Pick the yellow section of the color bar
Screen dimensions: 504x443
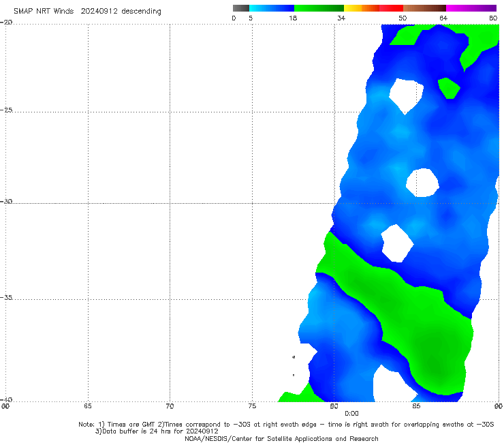[x=353, y=8]
